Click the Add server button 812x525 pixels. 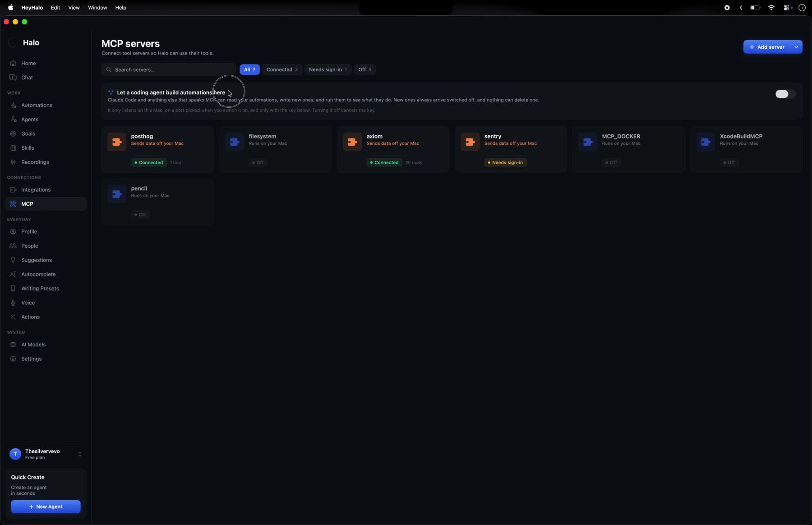767,47
